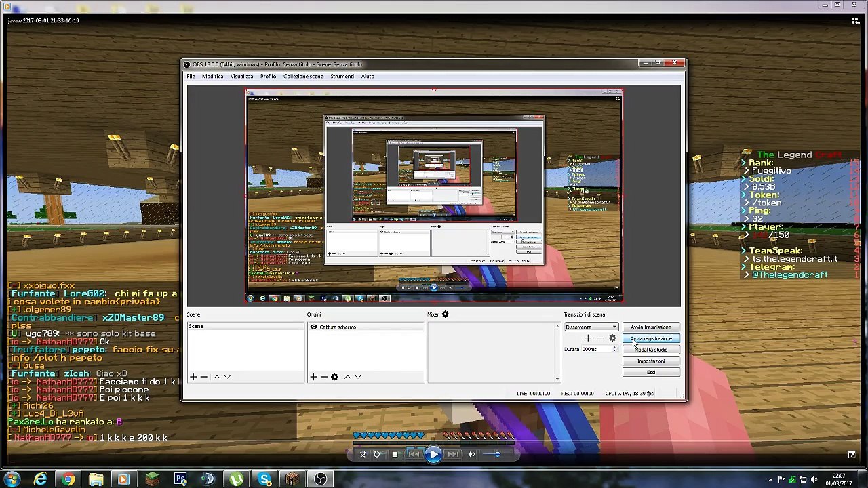Remove scene transition with the minus icon
Image resolution: width=868 pixels, height=488 pixels.
coord(600,338)
